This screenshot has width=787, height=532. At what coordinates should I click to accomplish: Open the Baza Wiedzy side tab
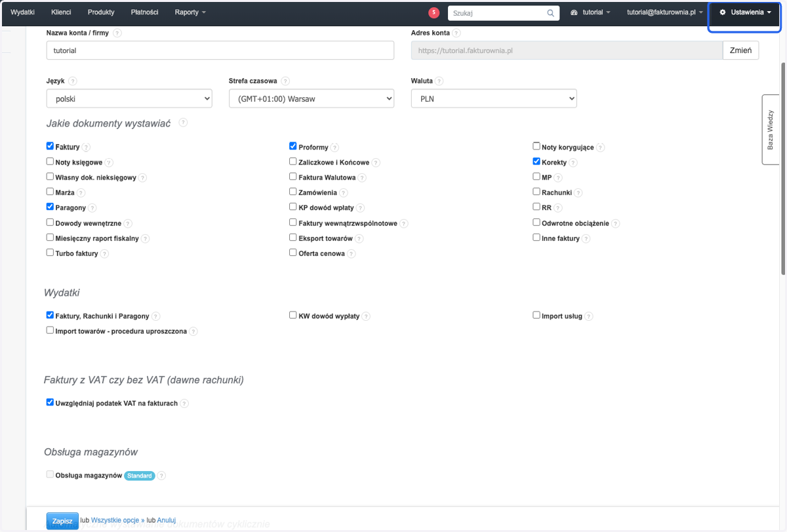click(771, 129)
